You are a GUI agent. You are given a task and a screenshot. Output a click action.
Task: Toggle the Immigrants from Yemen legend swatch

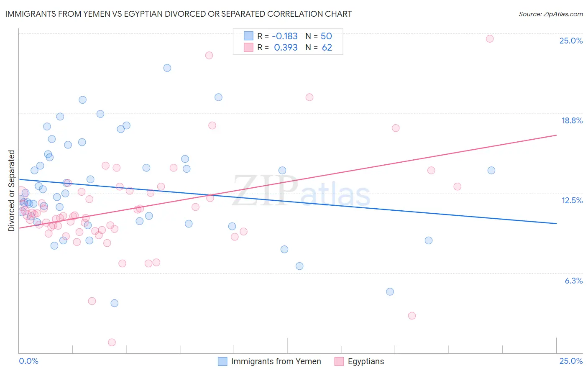tap(222, 361)
